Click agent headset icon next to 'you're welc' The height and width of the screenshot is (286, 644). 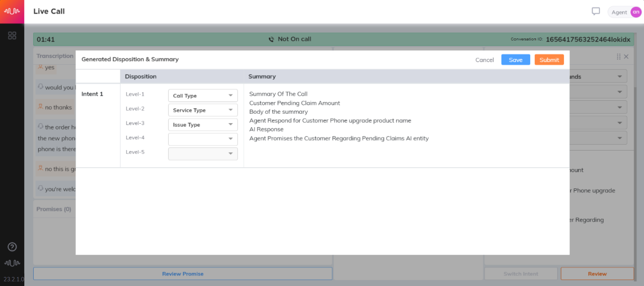click(40, 188)
